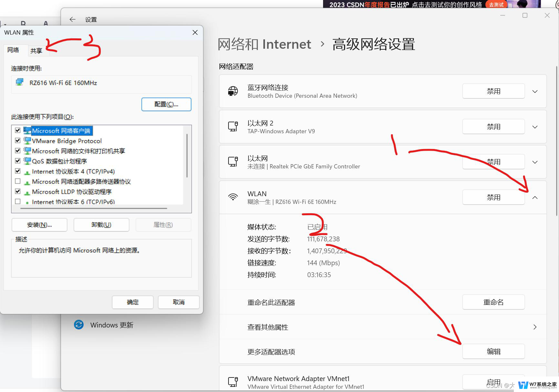Toggle VMware Bridge Protocol checkbox
This screenshot has height=392, width=559.
click(18, 141)
